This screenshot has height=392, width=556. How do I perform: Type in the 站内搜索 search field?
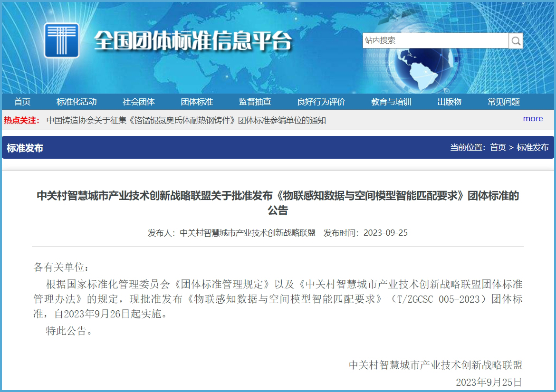(x=435, y=41)
